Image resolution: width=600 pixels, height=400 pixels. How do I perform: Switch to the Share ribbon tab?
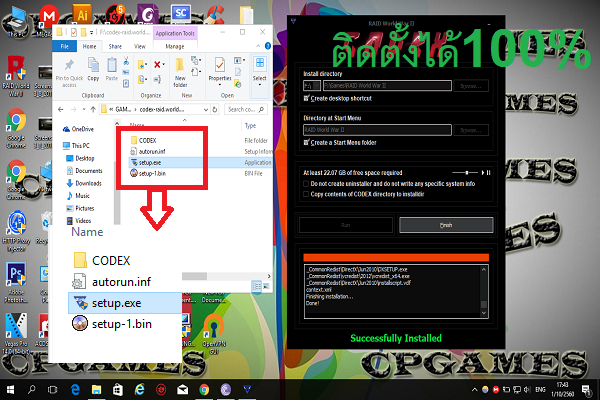coord(115,46)
